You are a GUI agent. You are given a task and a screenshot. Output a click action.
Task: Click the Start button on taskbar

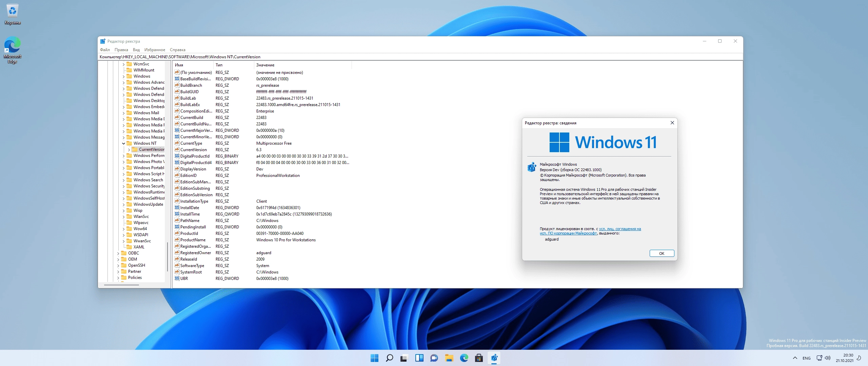tap(374, 358)
